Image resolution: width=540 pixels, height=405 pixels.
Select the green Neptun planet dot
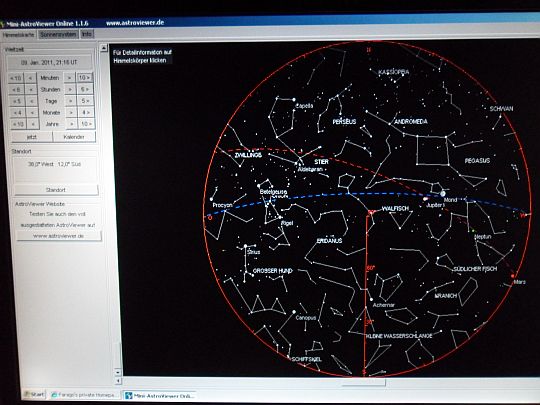(x=474, y=231)
